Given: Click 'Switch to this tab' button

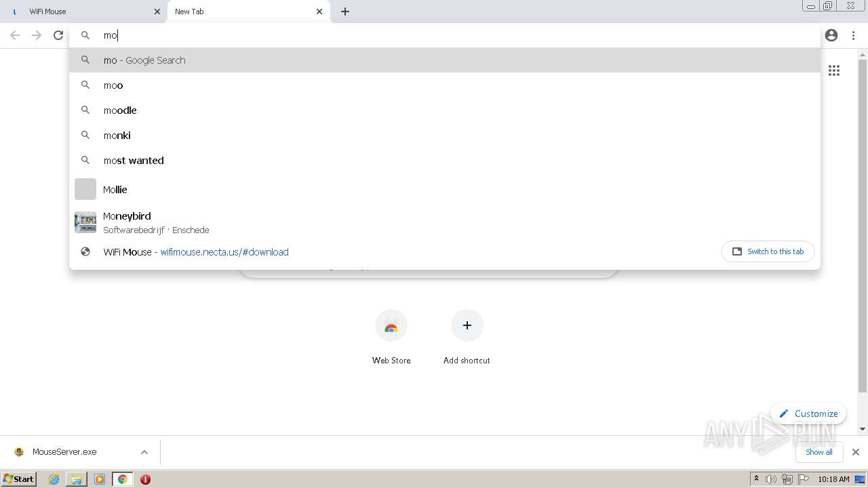Looking at the screenshot, I should pyautogui.click(x=768, y=251).
